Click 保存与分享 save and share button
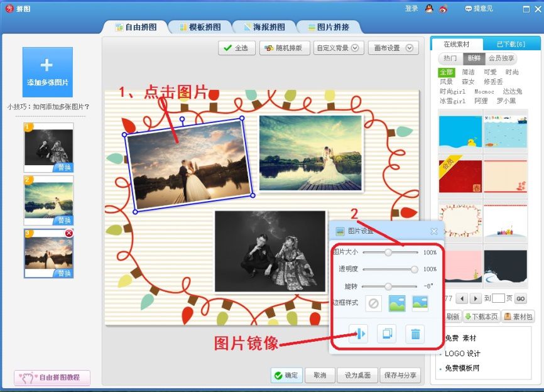The width and height of the screenshot is (544, 392). (x=400, y=375)
